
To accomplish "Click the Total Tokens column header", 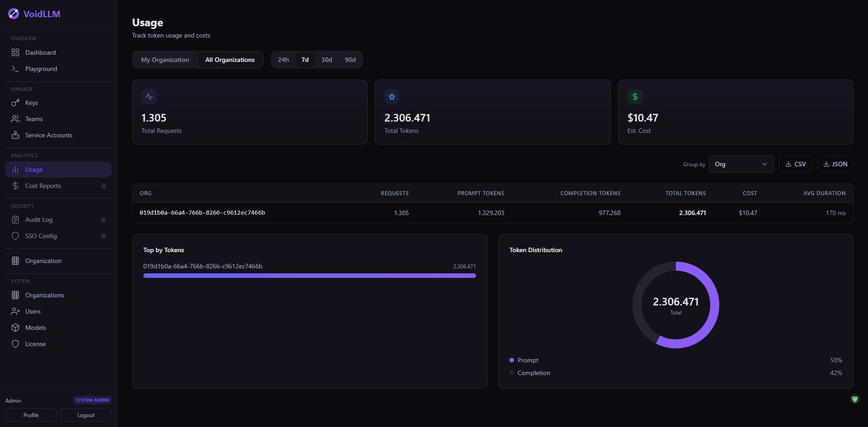I will tap(685, 193).
